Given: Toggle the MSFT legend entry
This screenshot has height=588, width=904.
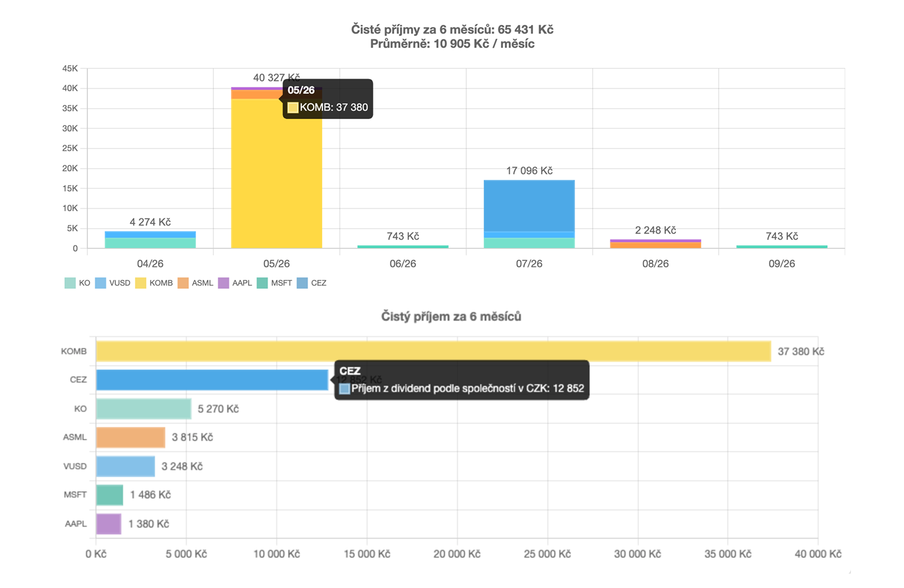Looking at the screenshot, I should tap(275, 283).
